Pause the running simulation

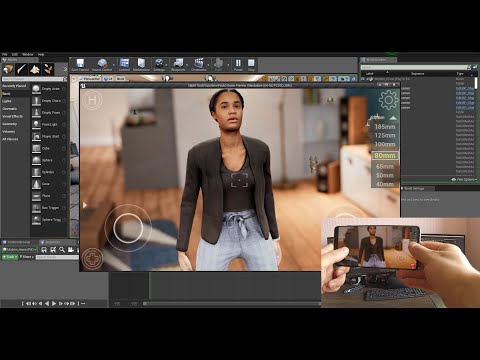point(238,64)
